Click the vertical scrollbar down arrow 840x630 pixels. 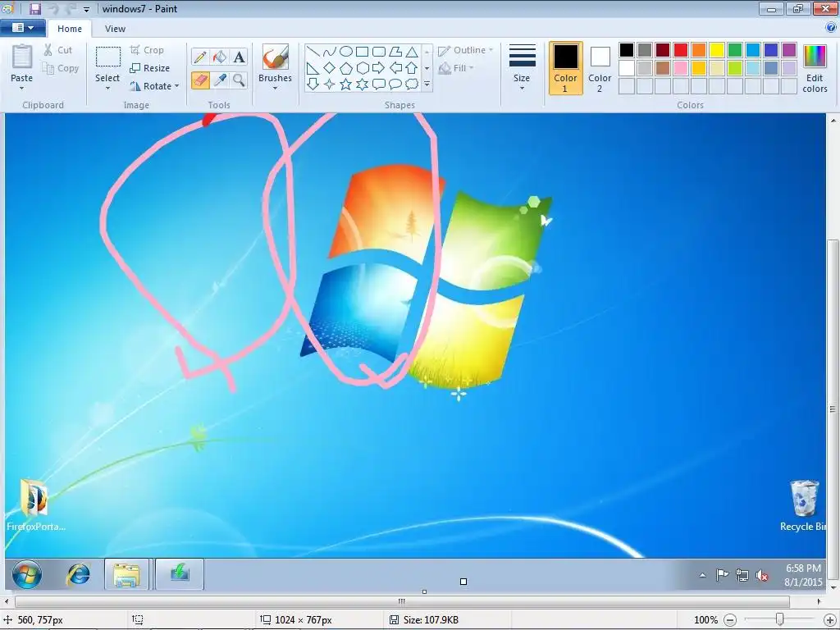pyautogui.click(x=833, y=588)
